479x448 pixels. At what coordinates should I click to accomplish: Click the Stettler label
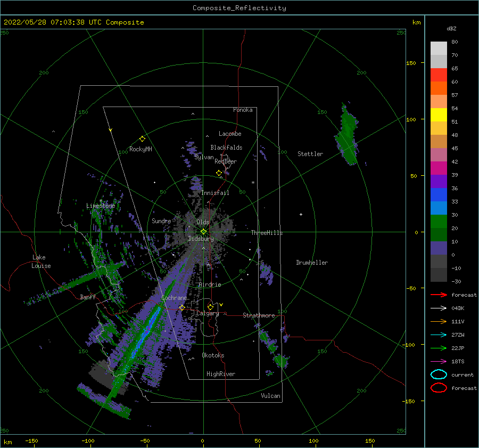coord(310,154)
